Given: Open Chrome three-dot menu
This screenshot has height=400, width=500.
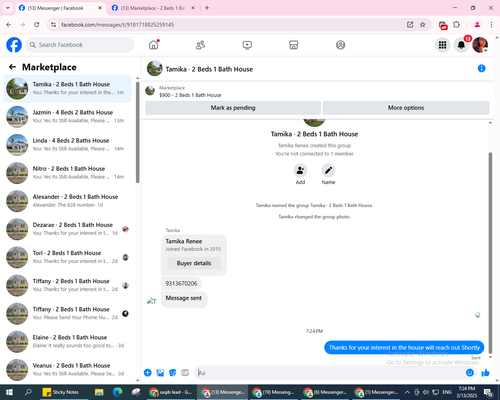Looking at the screenshot, I should coord(491,25).
